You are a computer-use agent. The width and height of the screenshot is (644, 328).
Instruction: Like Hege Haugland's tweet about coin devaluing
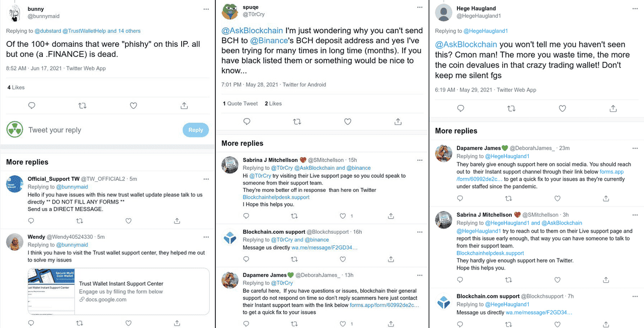point(562,108)
